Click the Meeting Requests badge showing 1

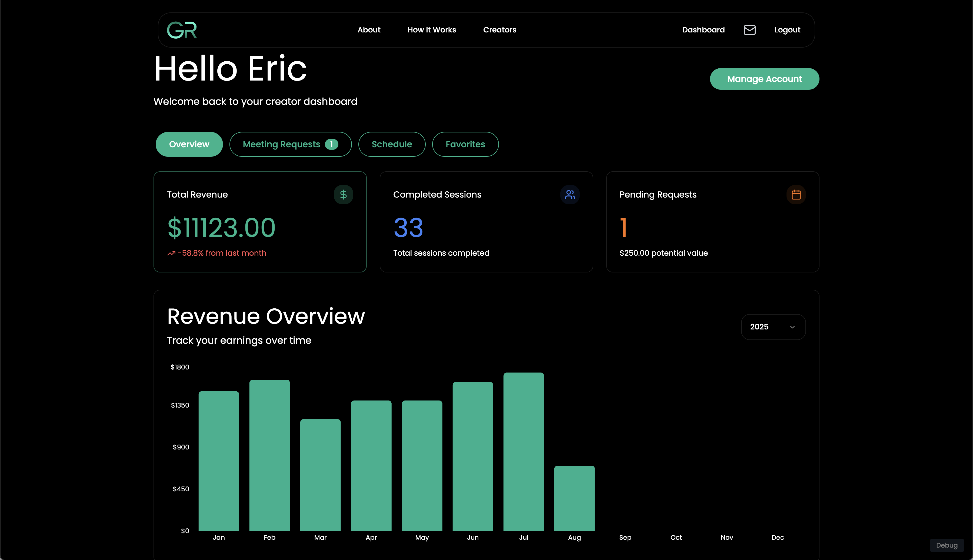click(x=331, y=144)
